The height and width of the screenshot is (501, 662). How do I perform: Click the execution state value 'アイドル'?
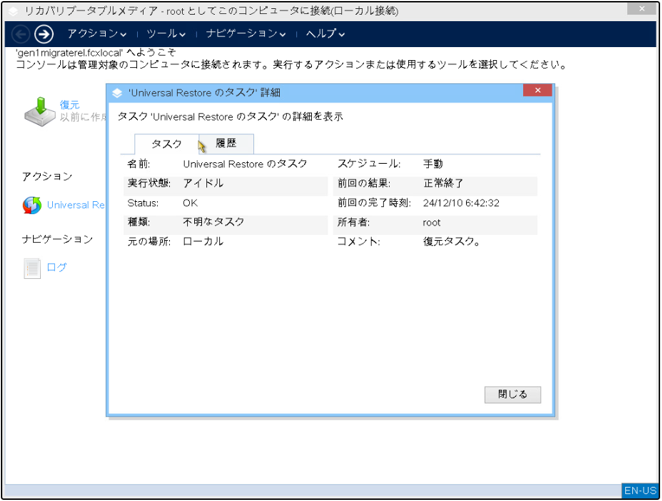203,184
